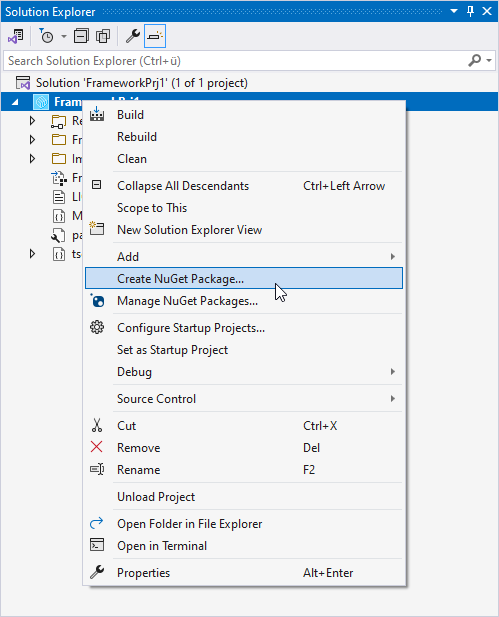Open Configure Startup Projects...

click(x=244, y=328)
